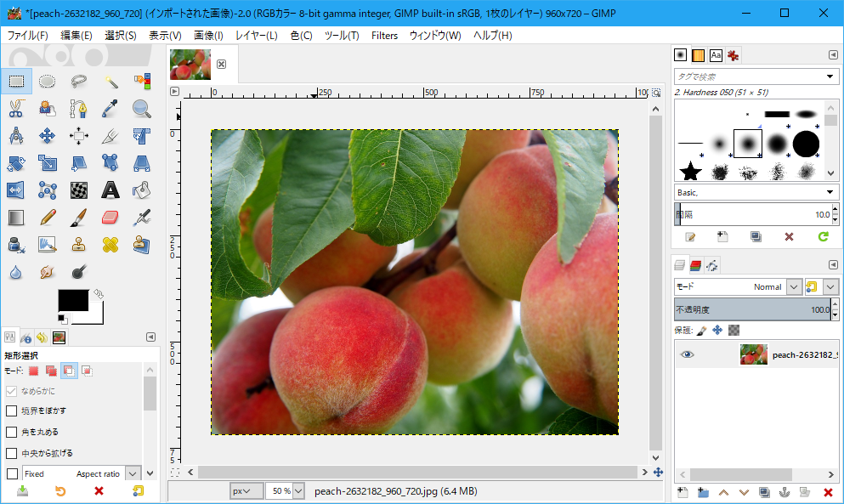Open the layers dock tab menu arrow
Screen dimensions: 844x504
pos(833,264)
